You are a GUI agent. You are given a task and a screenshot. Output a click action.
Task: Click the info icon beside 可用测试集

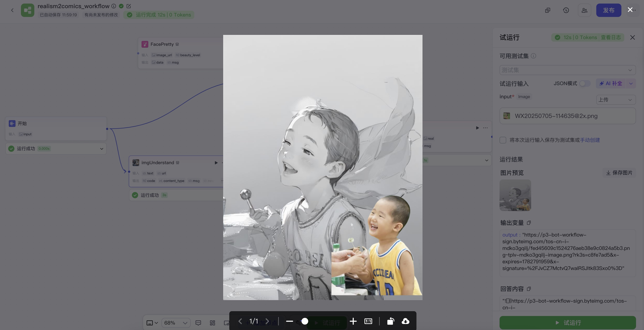coord(533,56)
